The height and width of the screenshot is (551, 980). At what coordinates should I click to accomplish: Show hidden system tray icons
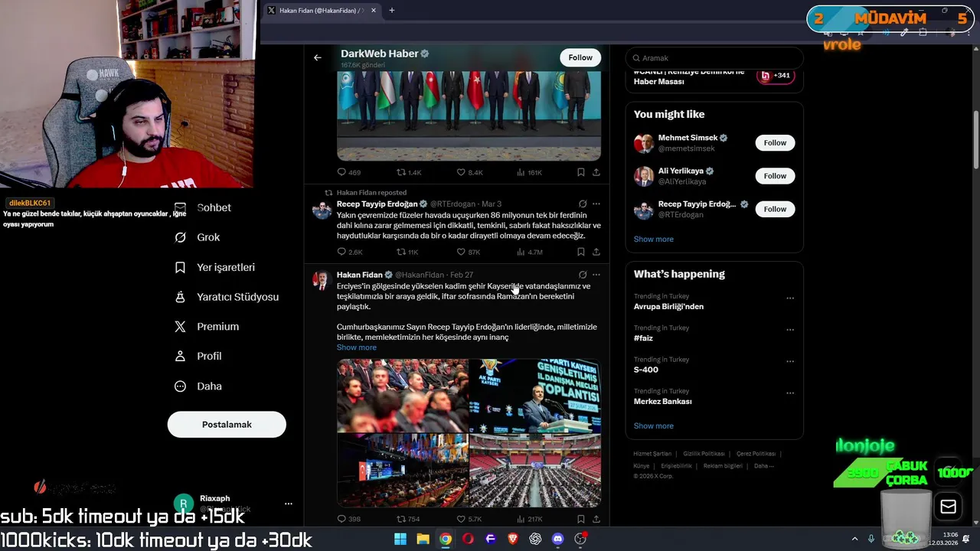[854, 539]
